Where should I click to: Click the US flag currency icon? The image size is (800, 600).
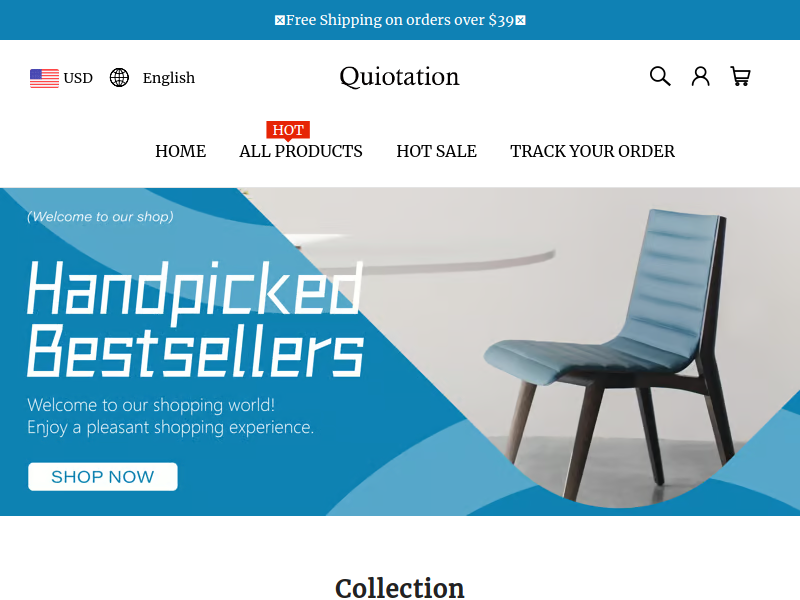click(44, 78)
